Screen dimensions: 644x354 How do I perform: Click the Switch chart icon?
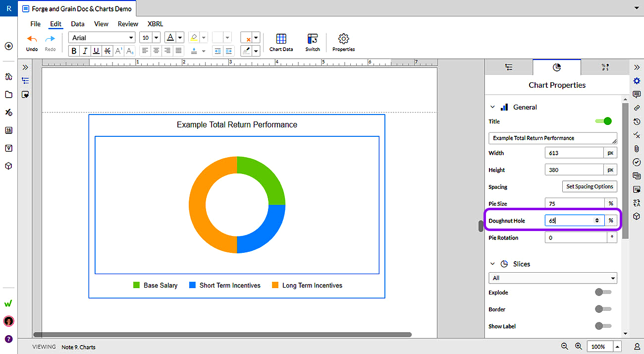click(x=312, y=42)
